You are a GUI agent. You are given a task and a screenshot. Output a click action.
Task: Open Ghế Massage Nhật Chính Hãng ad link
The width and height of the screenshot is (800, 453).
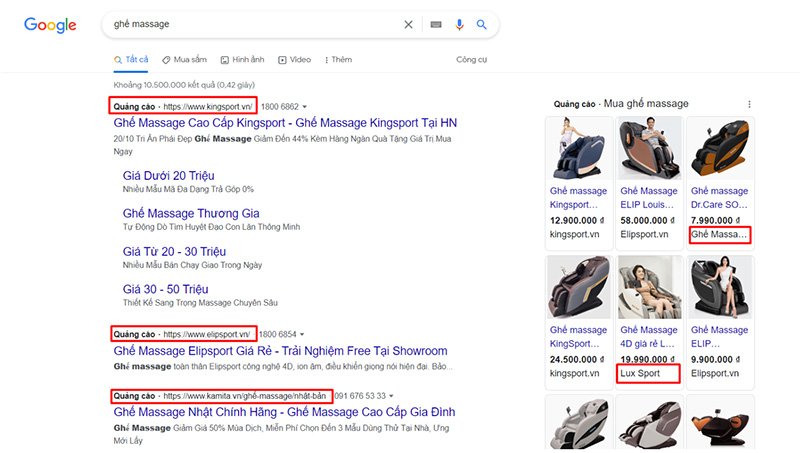click(x=284, y=412)
